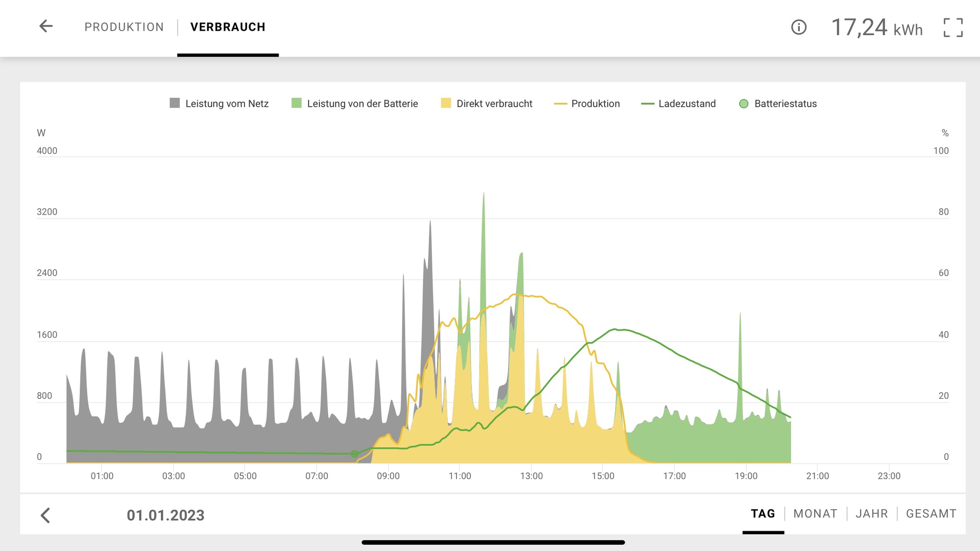Open the info circle icon
The image size is (980, 551).
click(x=798, y=27)
